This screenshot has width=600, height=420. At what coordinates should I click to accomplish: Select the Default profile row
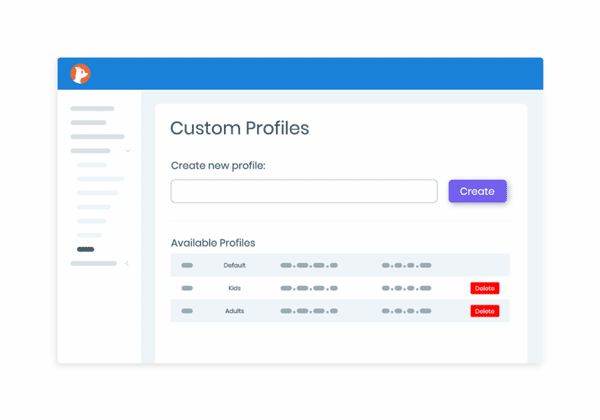340,265
